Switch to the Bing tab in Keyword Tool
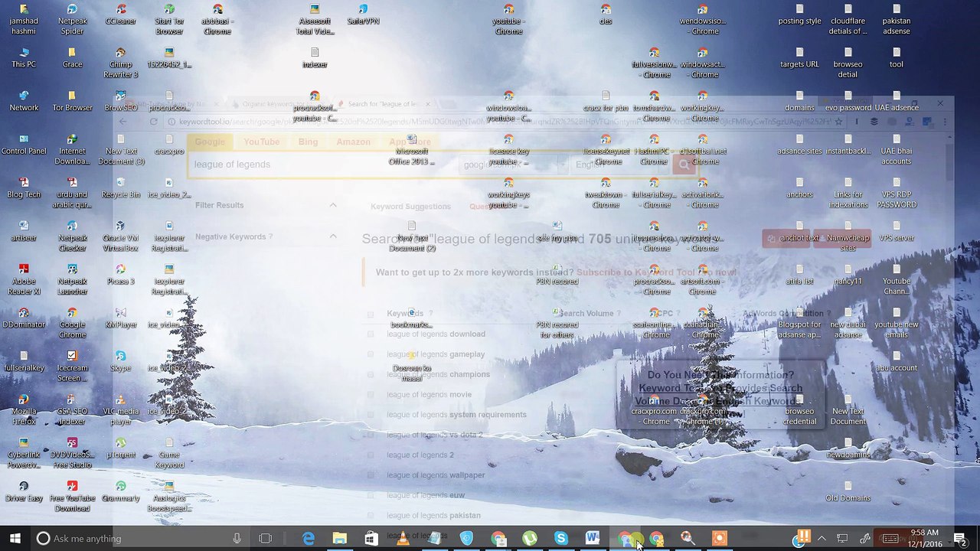 click(x=308, y=142)
